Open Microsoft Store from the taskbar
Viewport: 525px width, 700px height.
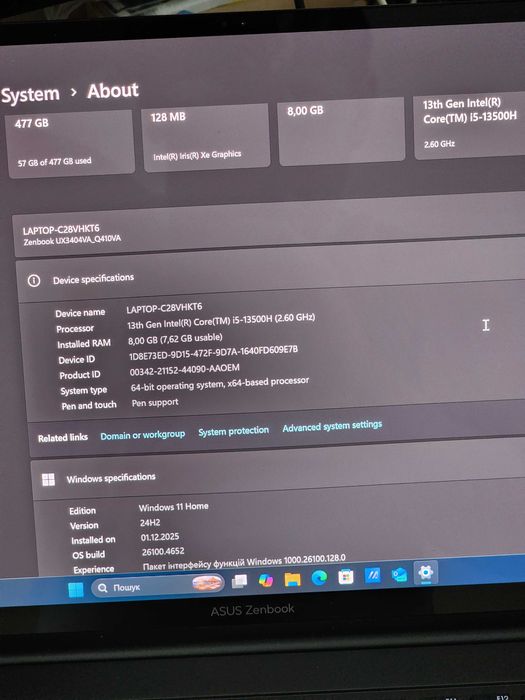pos(346,577)
